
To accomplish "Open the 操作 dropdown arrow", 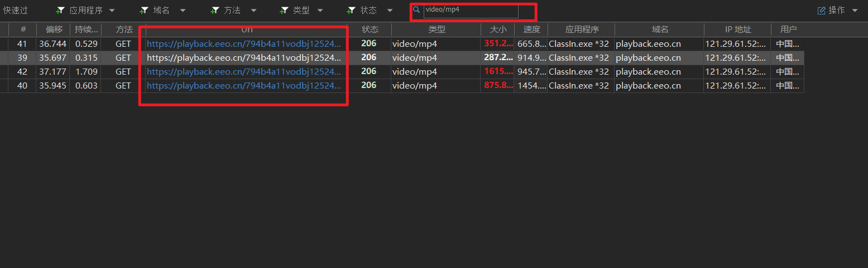I will 855,11.
